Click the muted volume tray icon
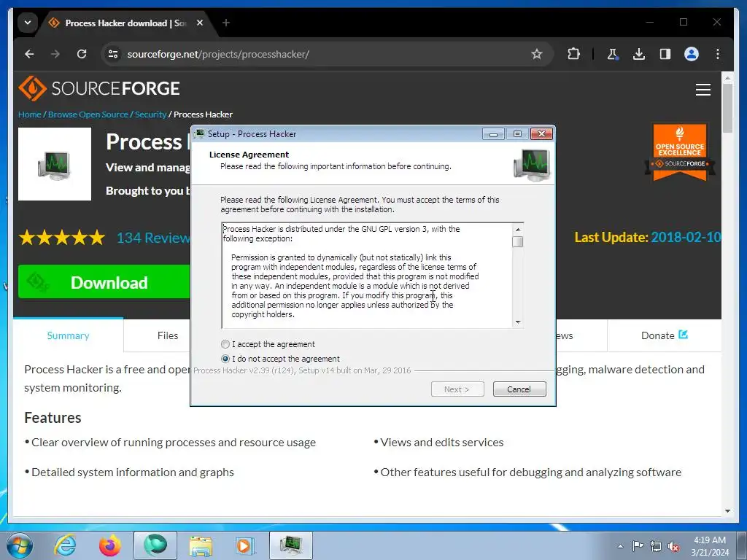The image size is (747, 560). click(673, 546)
